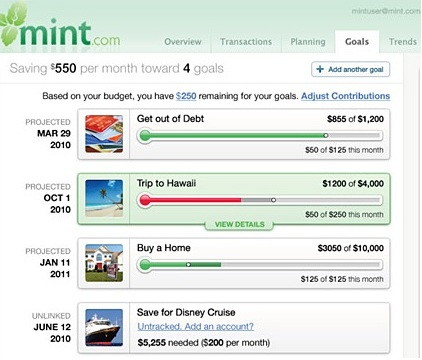Open the Trends tab
Screen dimensions: 422x360
tap(402, 42)
